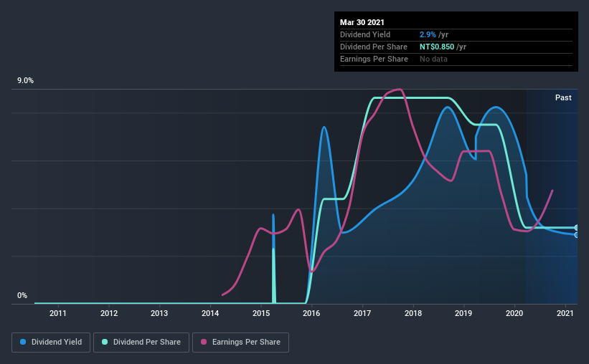Click the No data Earnings Per Share value
Viewport: 589px width, 364px height.
point(433,59)
